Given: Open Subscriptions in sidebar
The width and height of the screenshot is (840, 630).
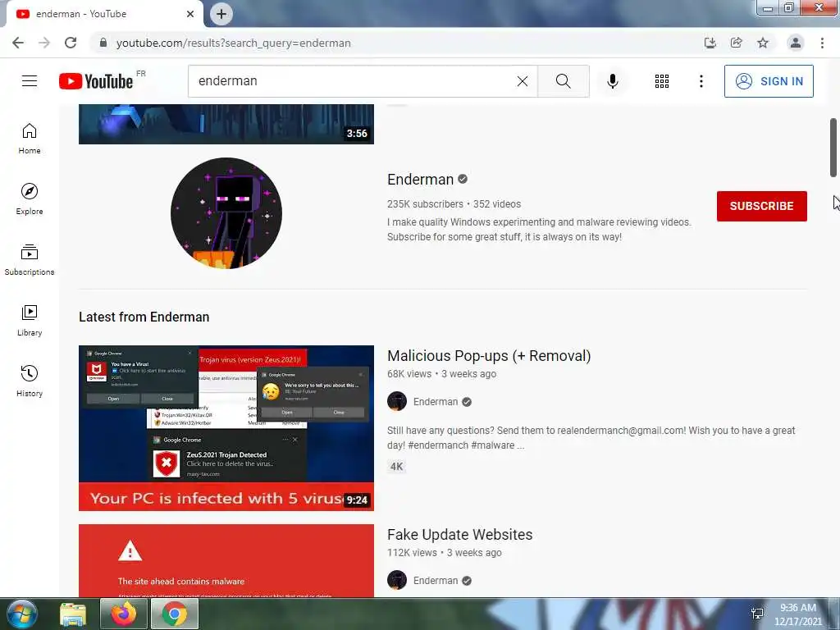Looking at the screenshot, I should pyautogui.click(x=30, y=260).
